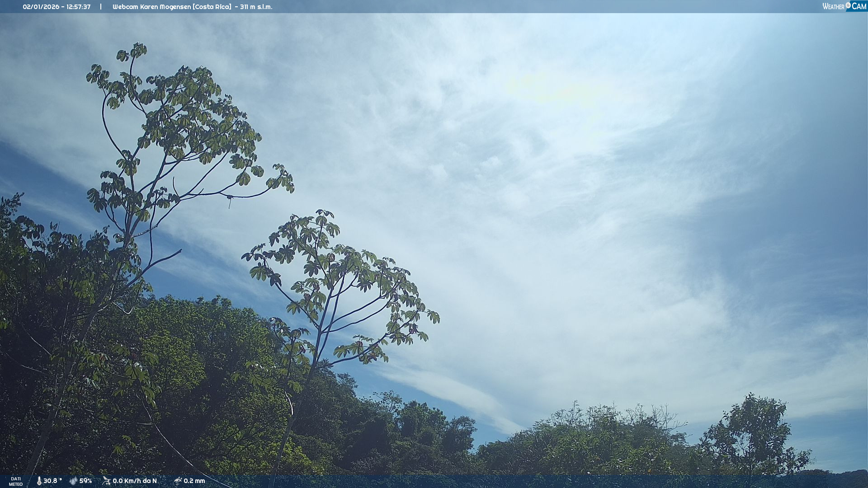Image resolution: width=868 pixels, height=488 pixels.
Task: Click the thermometer temperature icon
Action: 39,481
